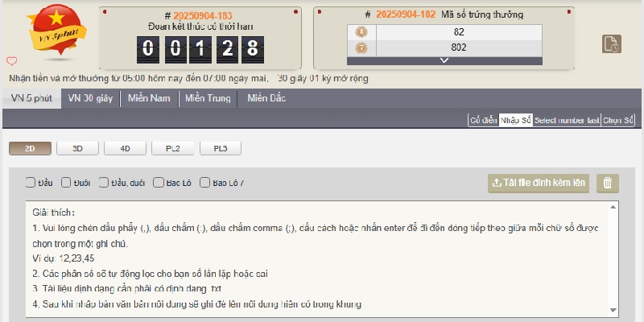Click current draw number 20250904-183

(203, 16)
